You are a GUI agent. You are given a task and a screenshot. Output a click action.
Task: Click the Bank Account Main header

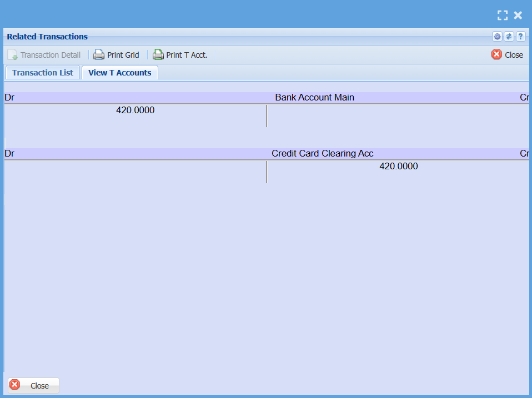(314, 98)
